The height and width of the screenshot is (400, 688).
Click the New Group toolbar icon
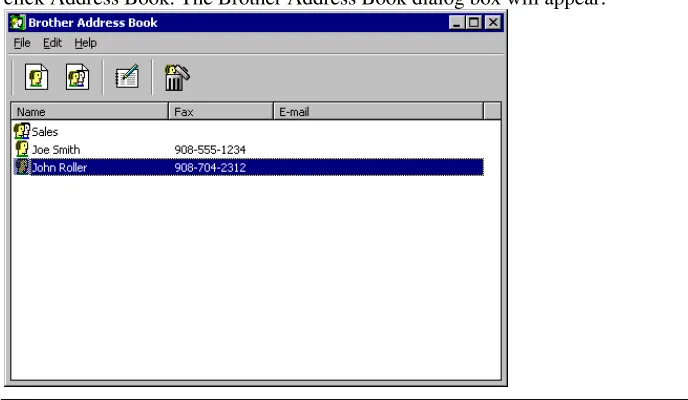(x=78, y=77)
